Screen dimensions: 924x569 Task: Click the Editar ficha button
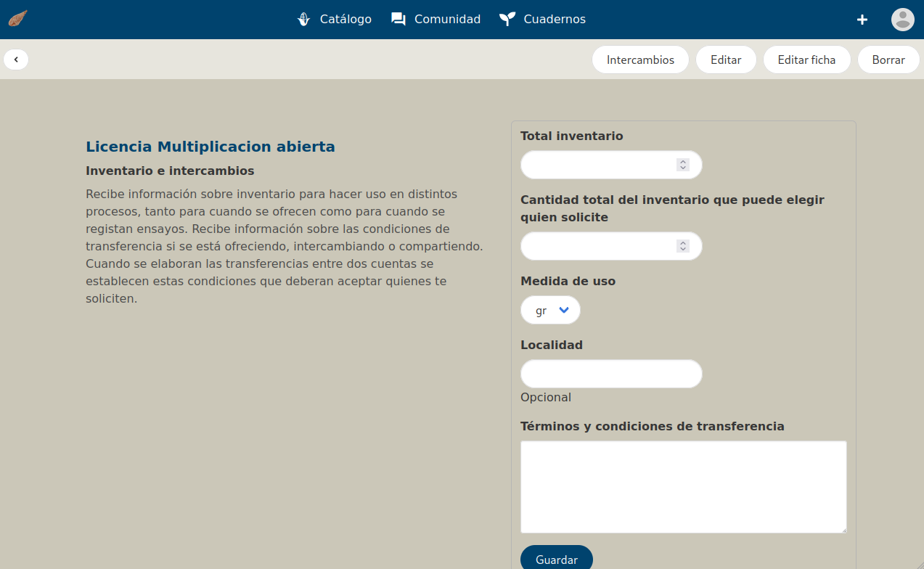click(x=806, y=60)
